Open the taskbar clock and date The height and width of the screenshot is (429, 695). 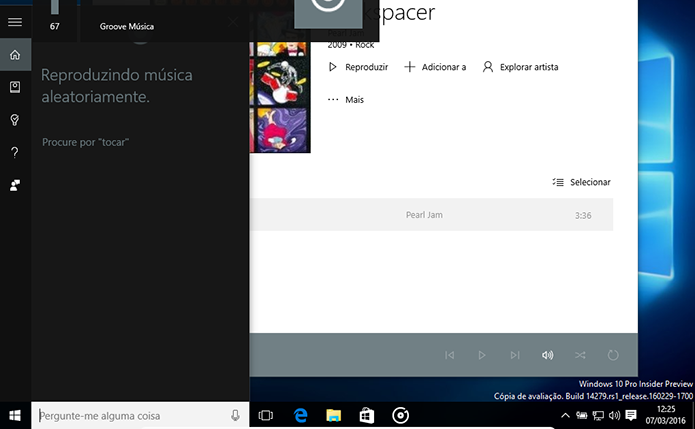[x=666, y=415]
